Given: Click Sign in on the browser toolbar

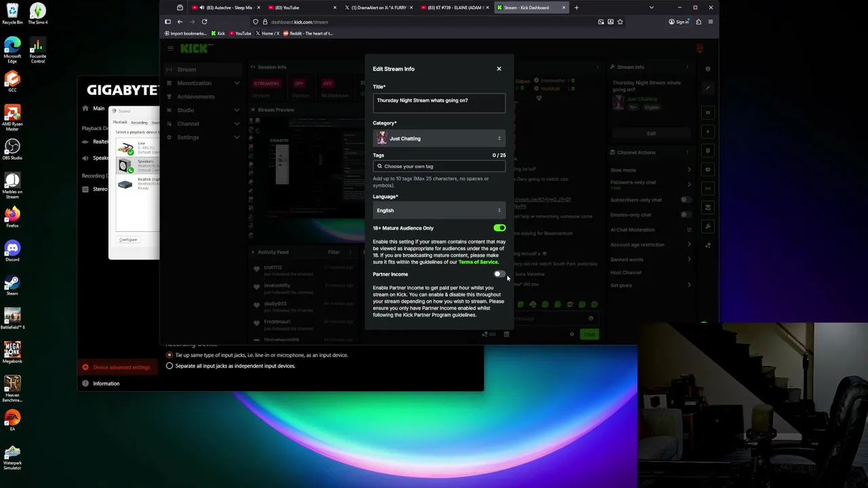Looking at the screenshot, I should (x=679, y=22).
